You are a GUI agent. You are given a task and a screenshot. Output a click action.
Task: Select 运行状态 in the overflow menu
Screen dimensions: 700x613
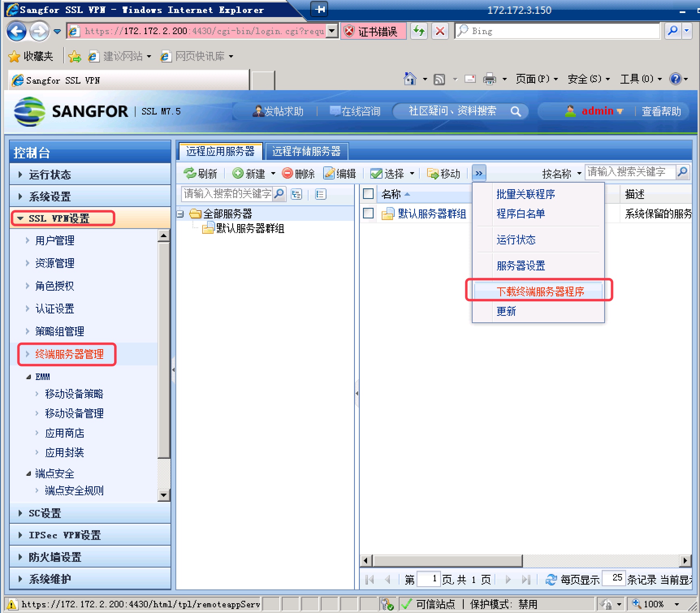(516, 240)
